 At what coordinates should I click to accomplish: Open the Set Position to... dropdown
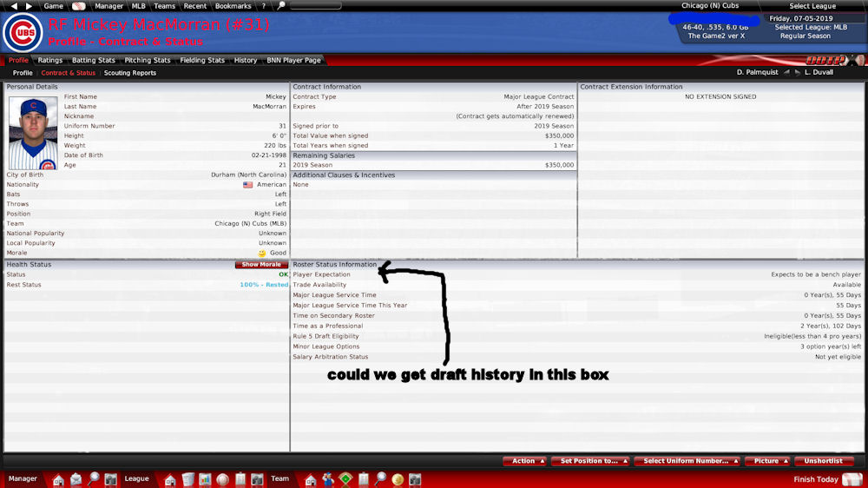(x=590, y=461)
